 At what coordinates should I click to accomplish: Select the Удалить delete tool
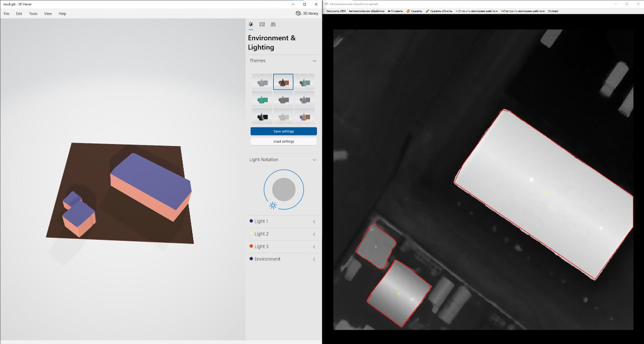(414, 11)
